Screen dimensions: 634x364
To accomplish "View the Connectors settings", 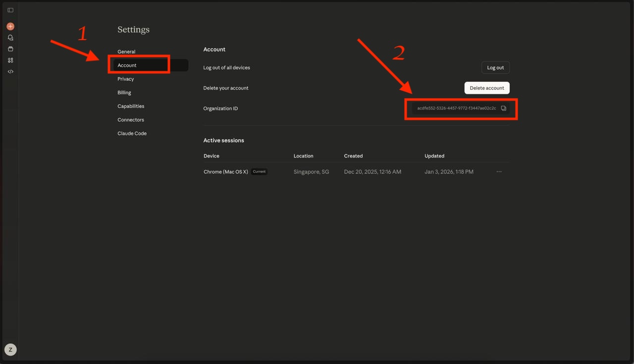I will [x=131, y=120].
